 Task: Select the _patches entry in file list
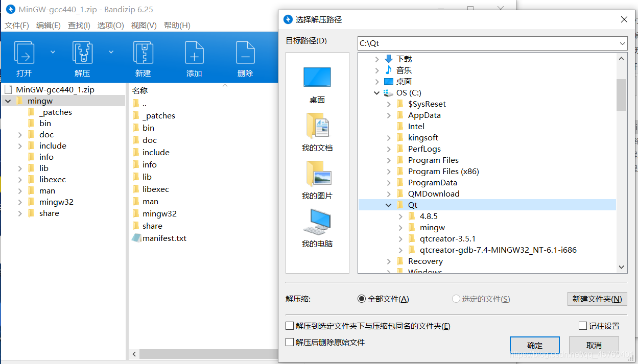[159, 116]
